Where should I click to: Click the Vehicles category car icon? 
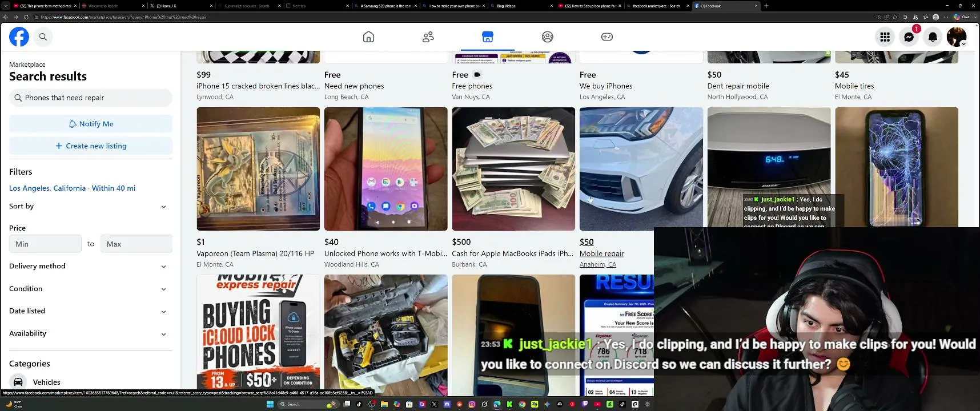click(x=18, y=382)
